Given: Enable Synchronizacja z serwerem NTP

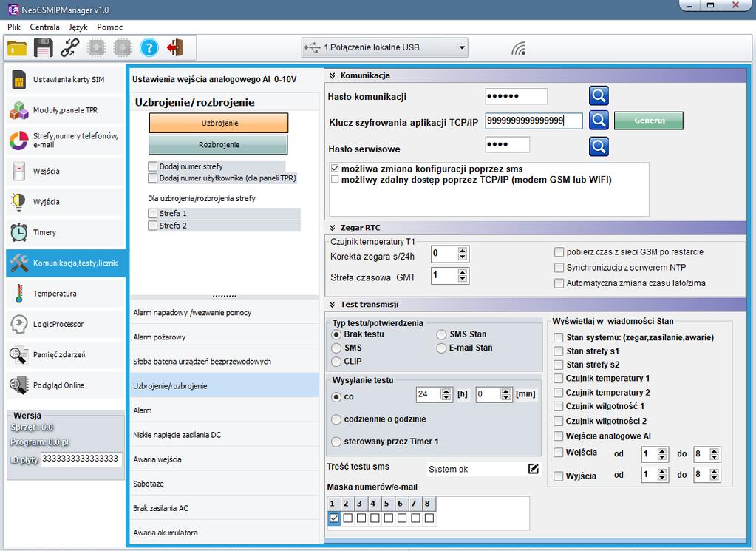Looking at the screenshot, I should coord(559,267).
